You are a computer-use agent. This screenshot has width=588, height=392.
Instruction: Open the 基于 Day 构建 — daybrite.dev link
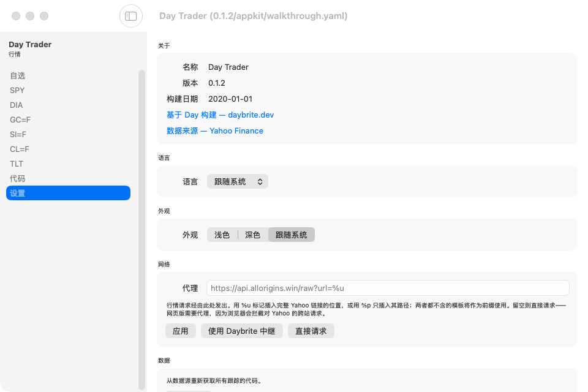click(x=220, y=115)
